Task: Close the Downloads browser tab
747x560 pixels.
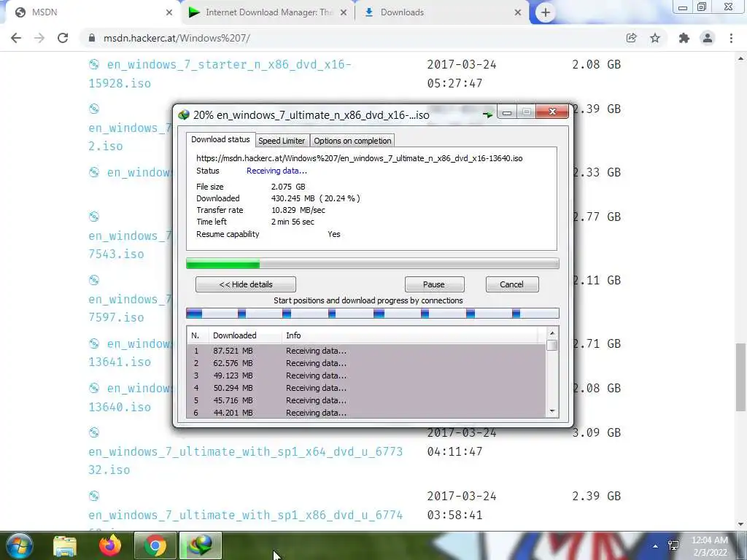Action: tap(518, 13)
